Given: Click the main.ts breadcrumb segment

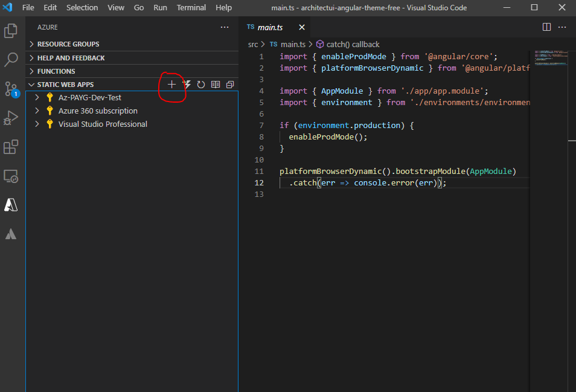Looking at the screenshot, I should [293, 45].
